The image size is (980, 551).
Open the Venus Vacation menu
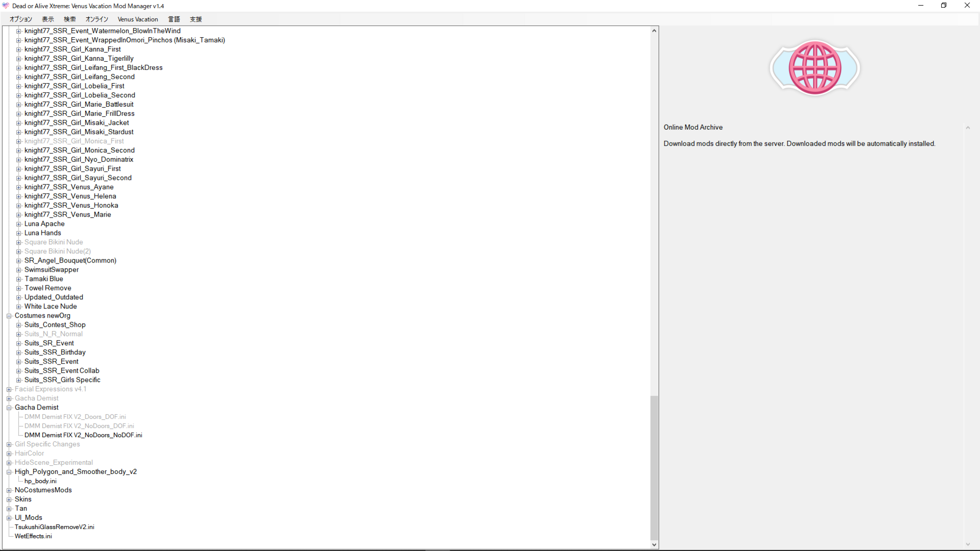coord(138,19)
